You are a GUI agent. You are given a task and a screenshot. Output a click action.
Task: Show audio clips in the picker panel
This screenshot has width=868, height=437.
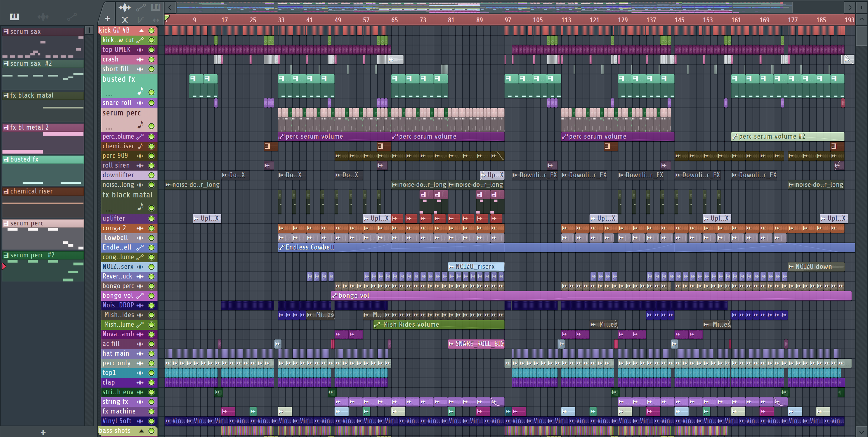[43, 17]
